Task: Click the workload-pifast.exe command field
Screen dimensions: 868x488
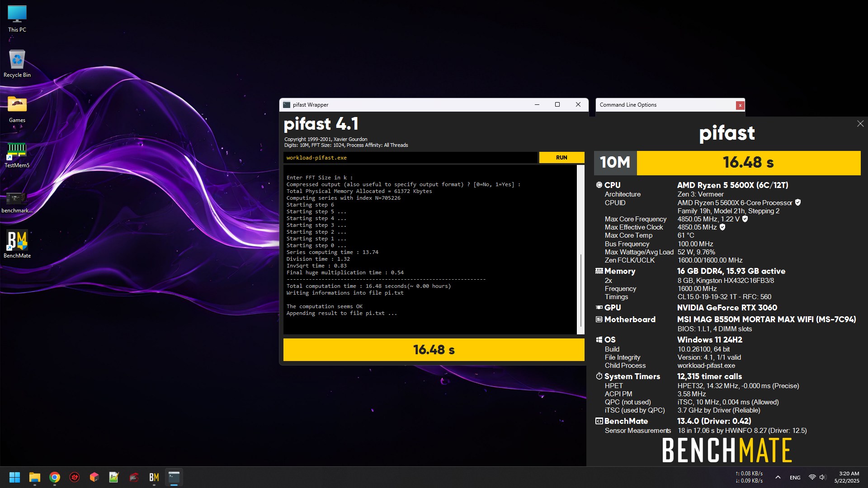Action: 410,157
